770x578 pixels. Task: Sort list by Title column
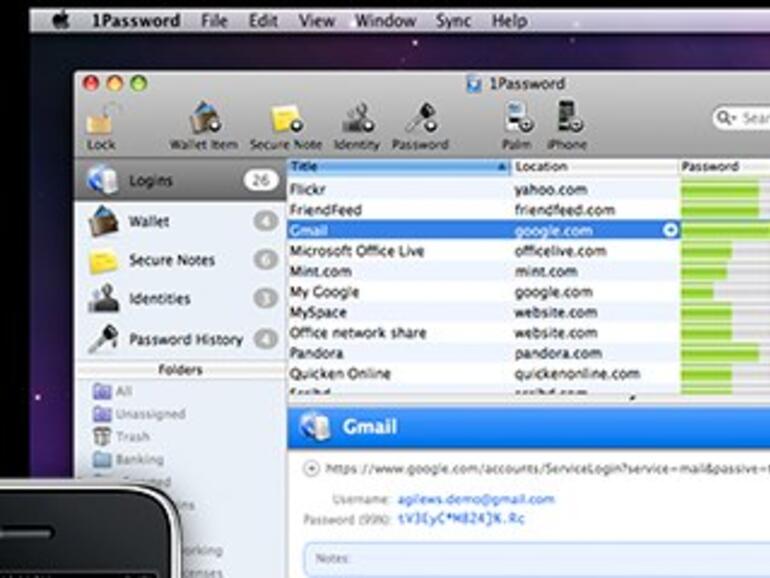click(398, 166)
